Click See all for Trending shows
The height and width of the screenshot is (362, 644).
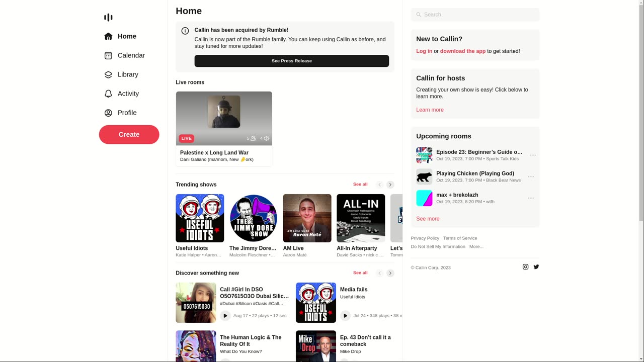coord(360,185)
